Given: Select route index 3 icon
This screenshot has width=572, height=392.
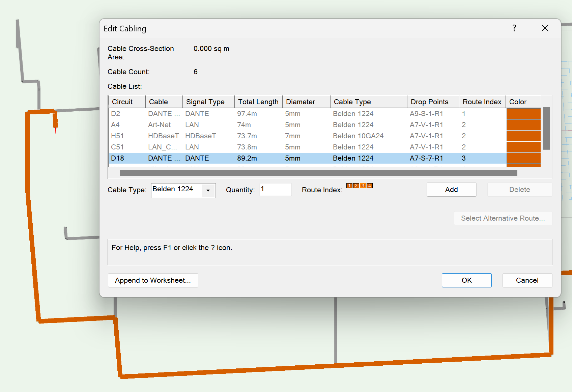Looking at the screenshot, I should click(x=363, y=186).
